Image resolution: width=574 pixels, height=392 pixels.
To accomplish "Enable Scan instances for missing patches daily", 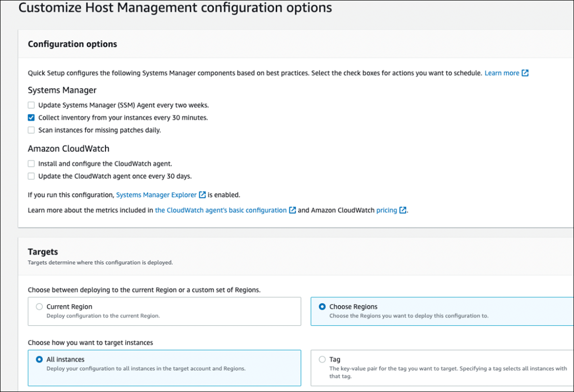I will (31, 130).
